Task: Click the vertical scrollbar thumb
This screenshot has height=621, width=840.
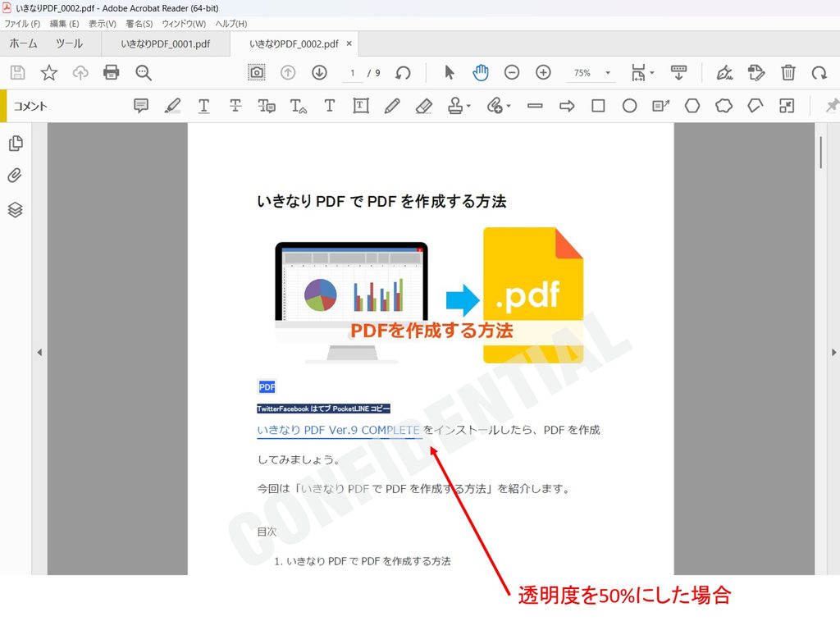Action: 820,153
